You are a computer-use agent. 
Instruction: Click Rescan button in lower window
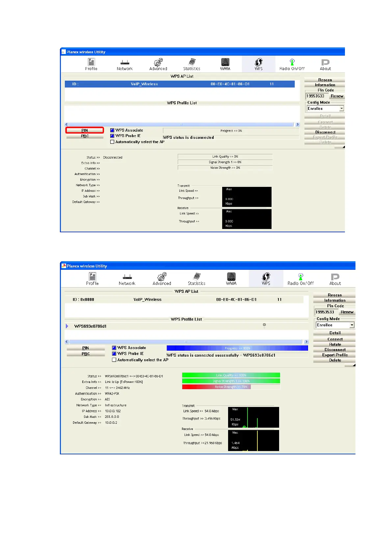click(x=334, y=295)
